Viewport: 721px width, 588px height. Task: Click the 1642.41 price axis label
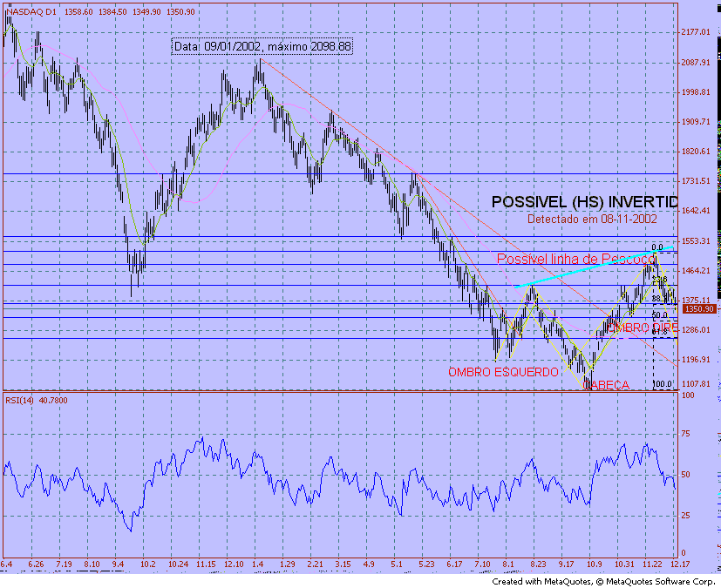[696, 211]
